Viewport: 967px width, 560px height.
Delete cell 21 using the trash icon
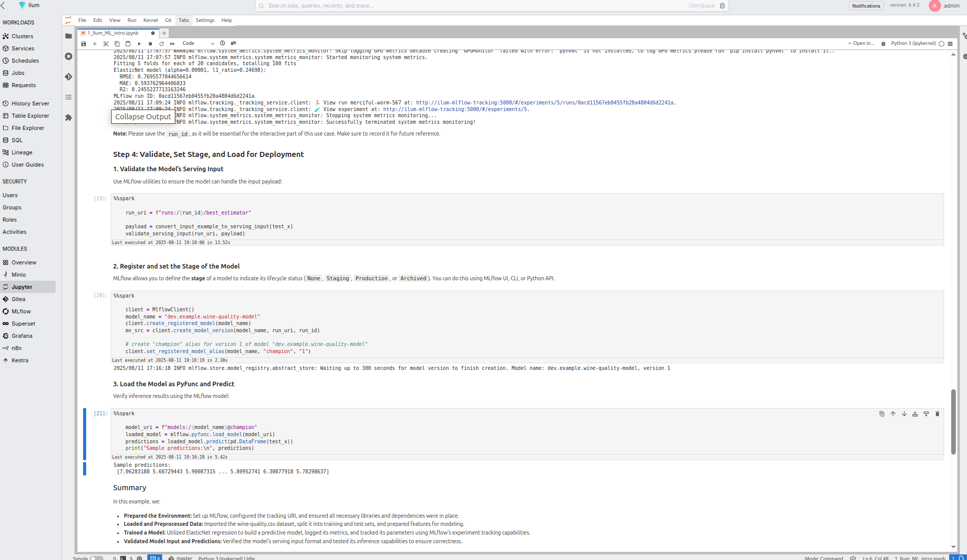937,414
